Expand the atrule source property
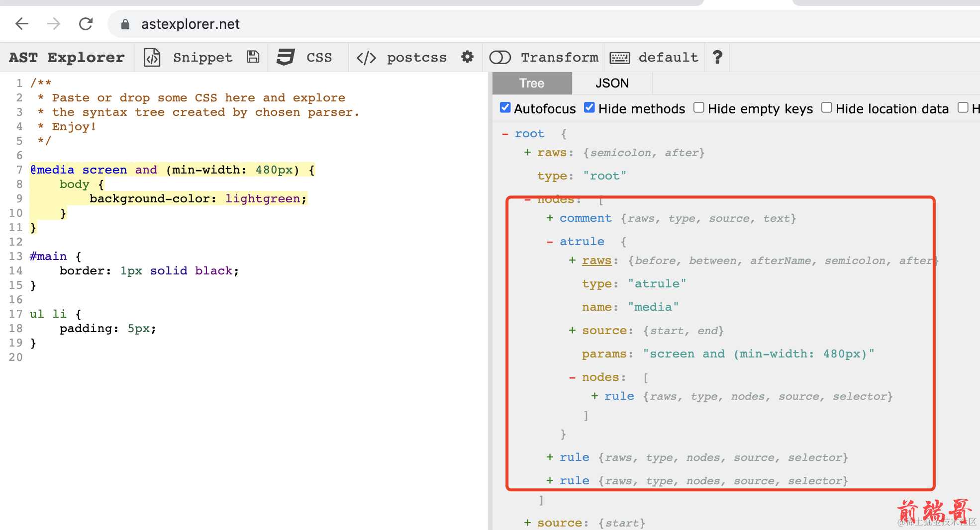This screenshot has height=530, width=980. point(572,331)
